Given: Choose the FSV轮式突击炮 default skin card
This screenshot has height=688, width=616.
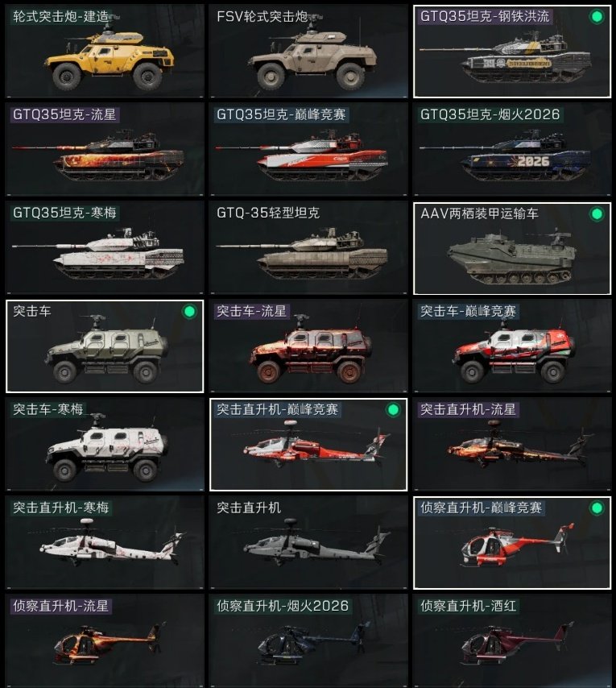Looking at the screenshot, I should click(x=308, y=51).
